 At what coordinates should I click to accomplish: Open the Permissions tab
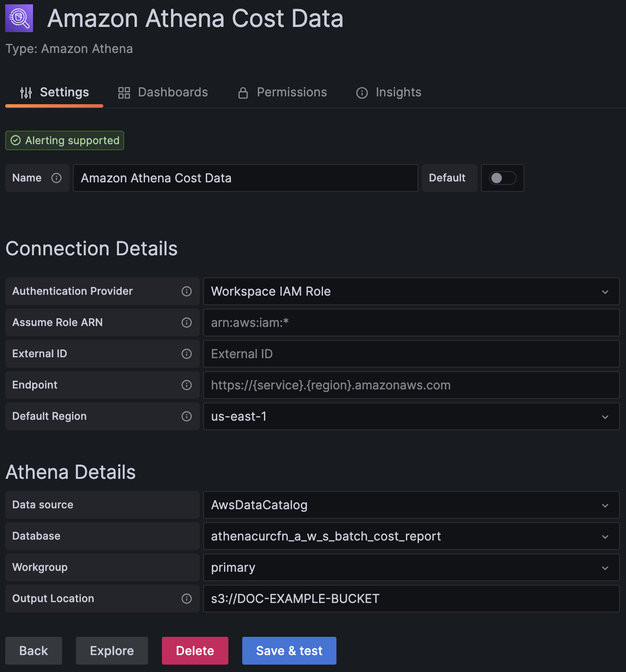tap(282, 92)
